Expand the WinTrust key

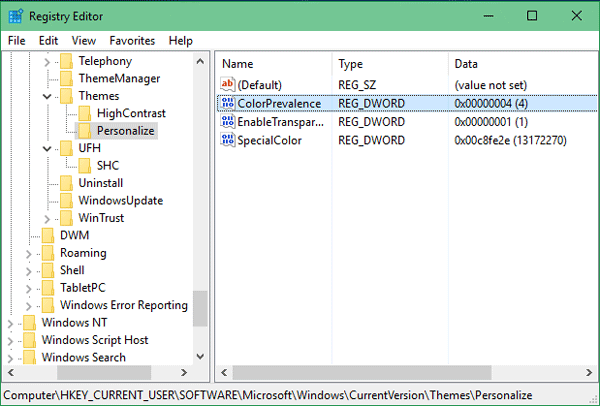point(47,218)
